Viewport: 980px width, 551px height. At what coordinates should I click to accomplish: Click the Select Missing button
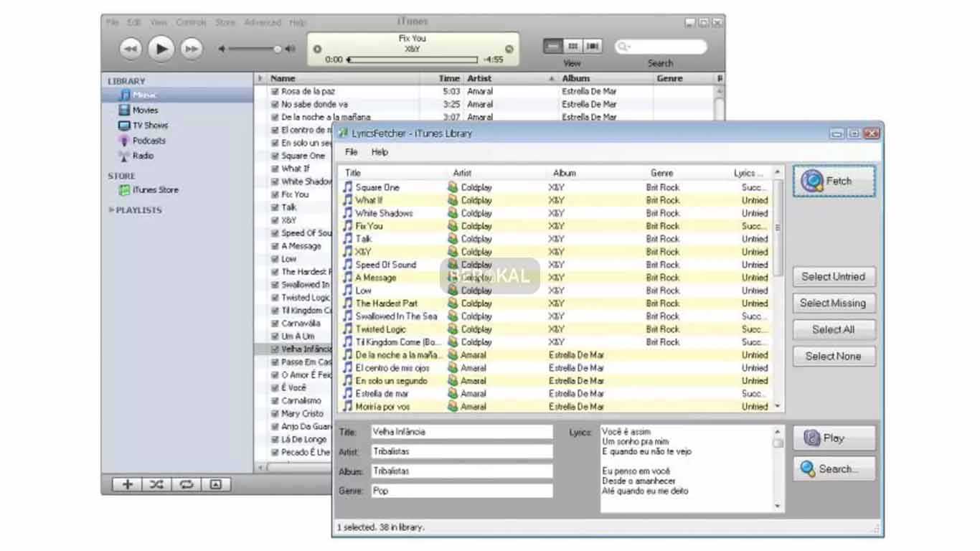click(x=834, y=303)
